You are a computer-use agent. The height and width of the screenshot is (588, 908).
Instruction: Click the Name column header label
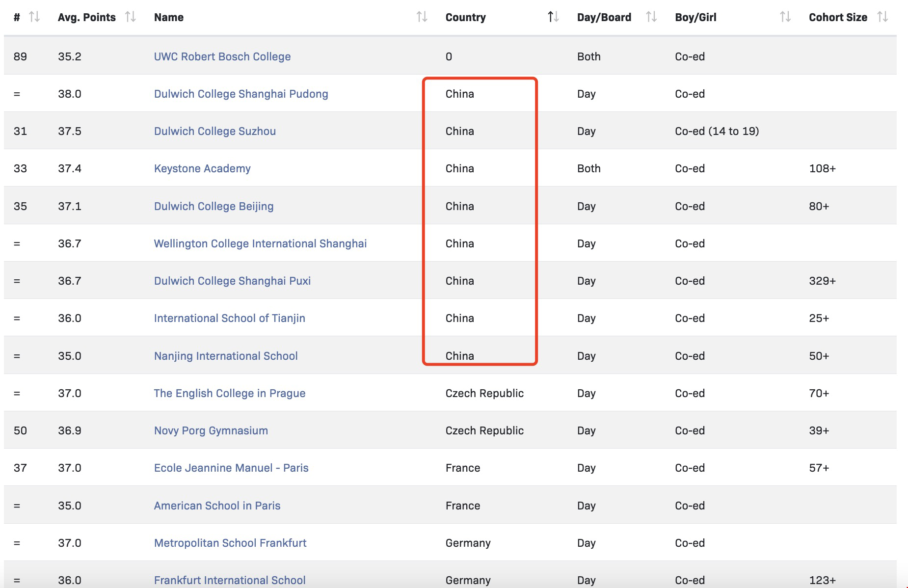[x=169, y=17]
